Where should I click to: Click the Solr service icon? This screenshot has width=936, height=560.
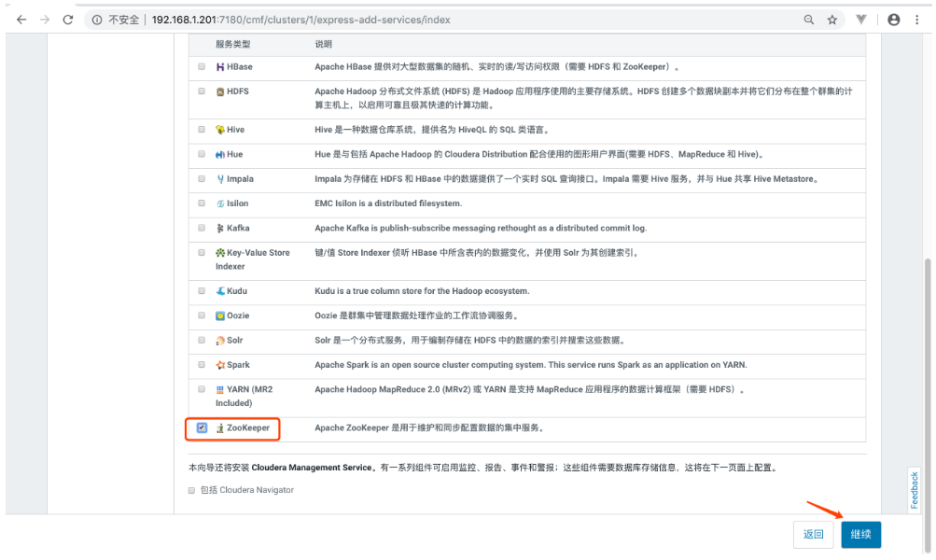220,341
